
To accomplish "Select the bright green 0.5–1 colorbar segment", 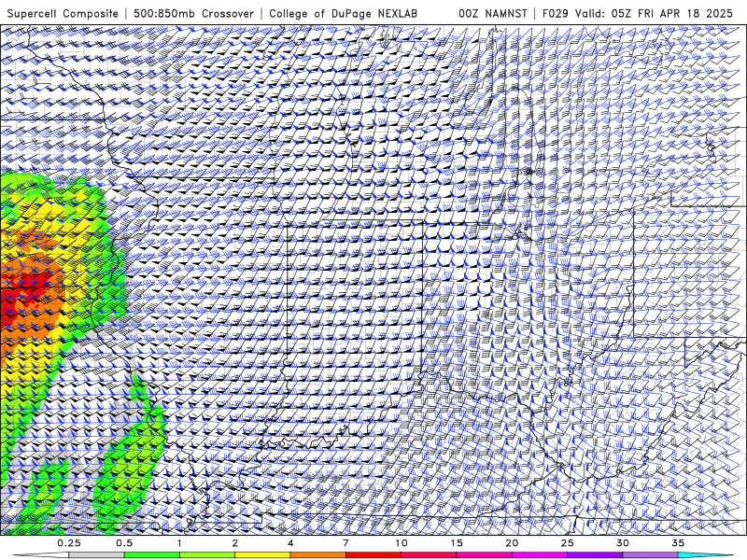I will point(152,555).
